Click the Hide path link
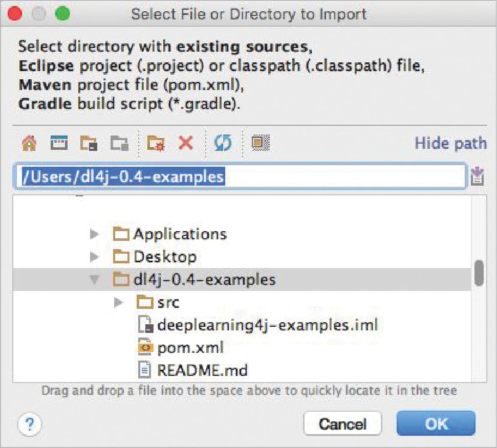The image size is (497, 448). click(x=450, y=143)
